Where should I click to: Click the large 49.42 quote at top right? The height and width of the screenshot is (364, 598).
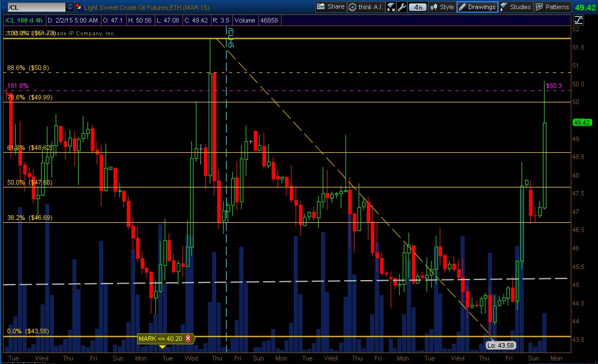[585, 8]
